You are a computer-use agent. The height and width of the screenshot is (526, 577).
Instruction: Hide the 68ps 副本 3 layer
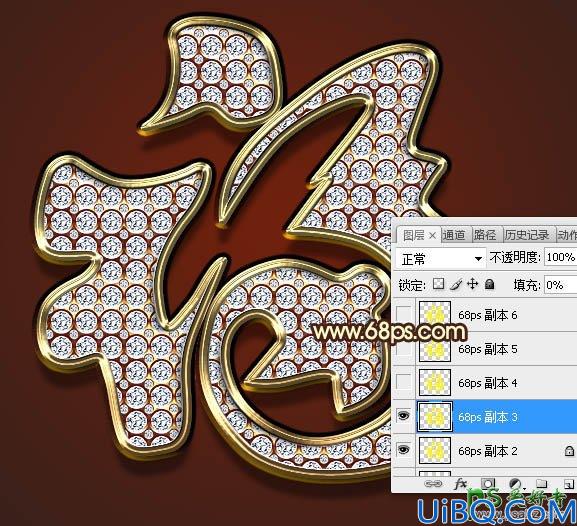404,416
